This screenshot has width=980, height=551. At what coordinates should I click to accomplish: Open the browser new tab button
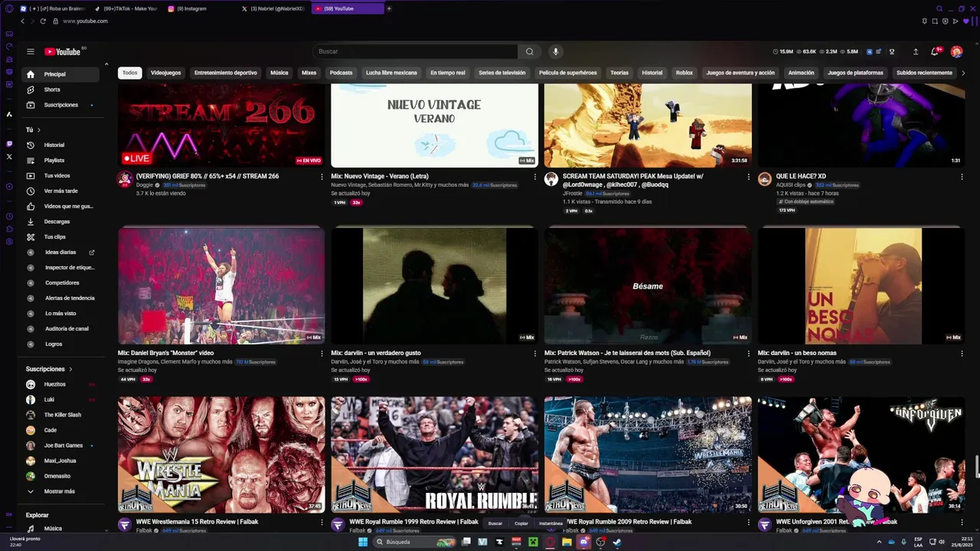tap(389, 8)
